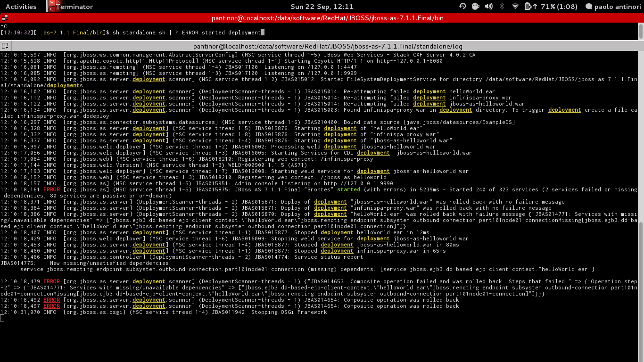Click 'Stopped deployment jboss-as-helloworld.war in 80ms' text

[376, 245]
